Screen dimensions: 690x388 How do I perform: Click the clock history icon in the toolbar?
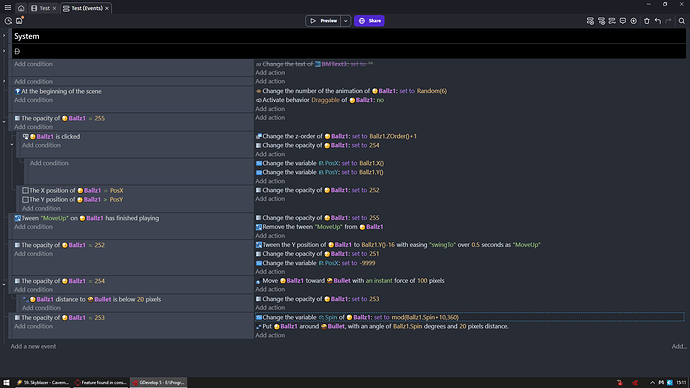tap(8, 21)
